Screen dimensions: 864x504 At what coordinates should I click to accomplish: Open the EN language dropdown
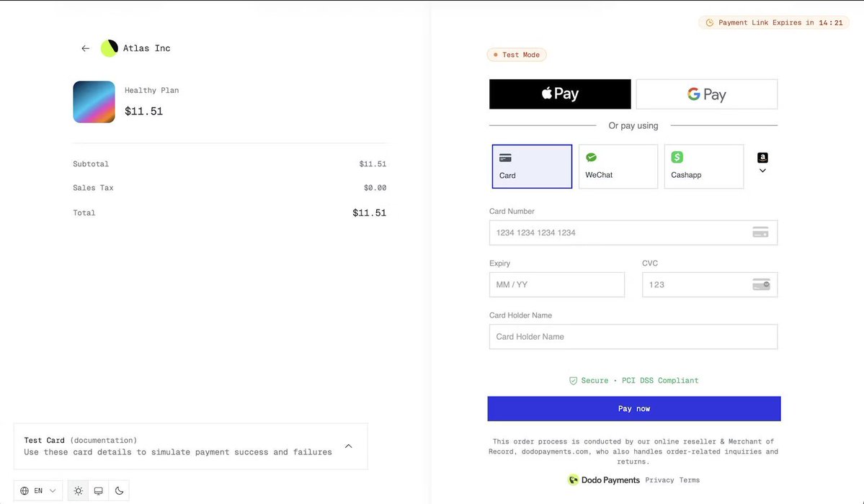[38, 491]
